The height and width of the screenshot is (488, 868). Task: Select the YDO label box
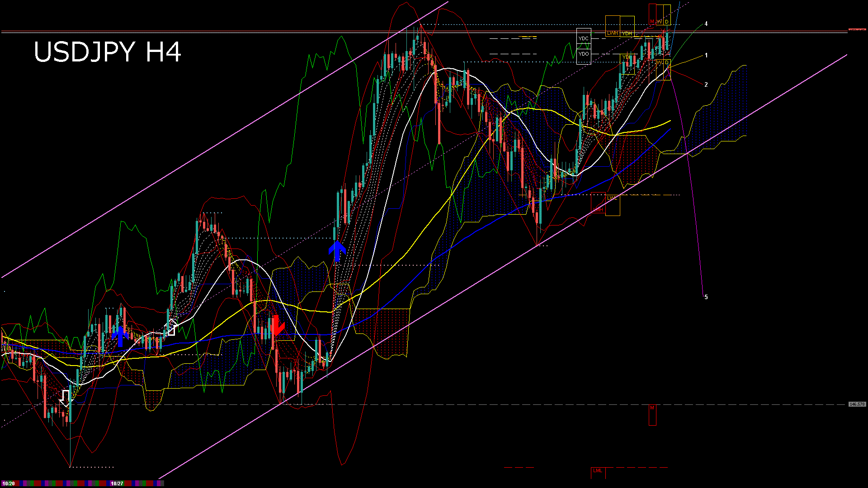(x=584, y=54)
